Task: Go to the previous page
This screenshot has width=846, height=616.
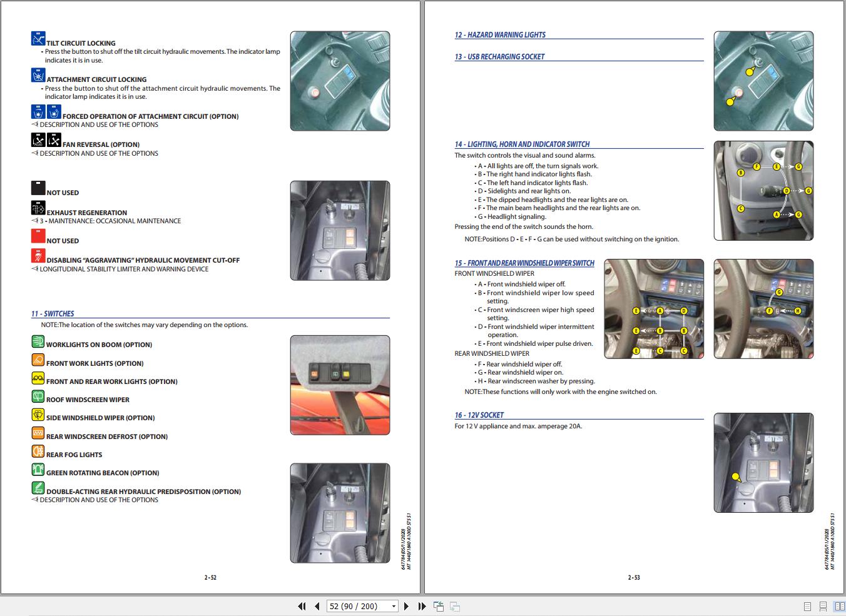Action: coord(317,606)
